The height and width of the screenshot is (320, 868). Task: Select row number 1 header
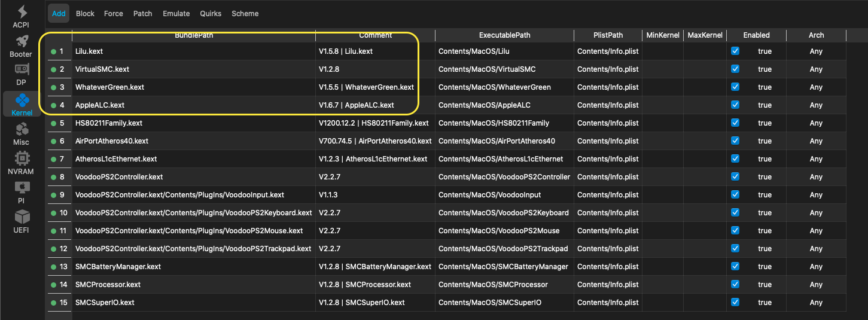coord(59,51)
